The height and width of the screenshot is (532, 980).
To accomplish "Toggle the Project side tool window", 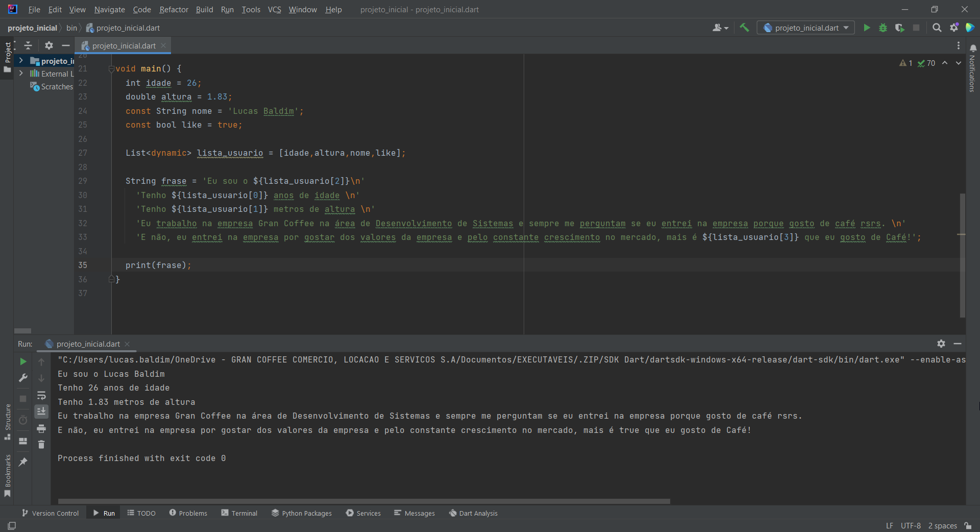I will click(x=7, y=57).
